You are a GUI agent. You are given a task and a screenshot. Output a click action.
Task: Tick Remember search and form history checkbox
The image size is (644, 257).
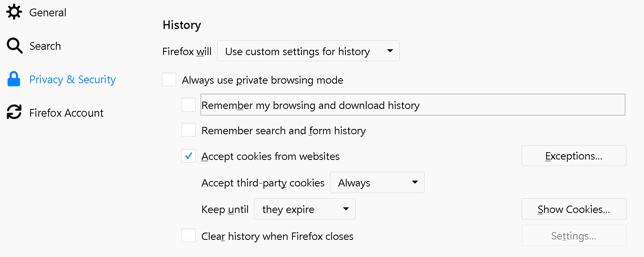[x=188, y=130]
